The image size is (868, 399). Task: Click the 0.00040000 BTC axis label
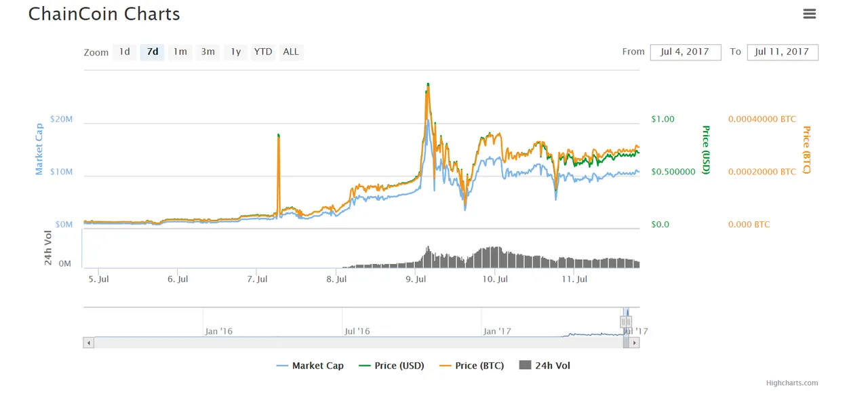[762, 119]
